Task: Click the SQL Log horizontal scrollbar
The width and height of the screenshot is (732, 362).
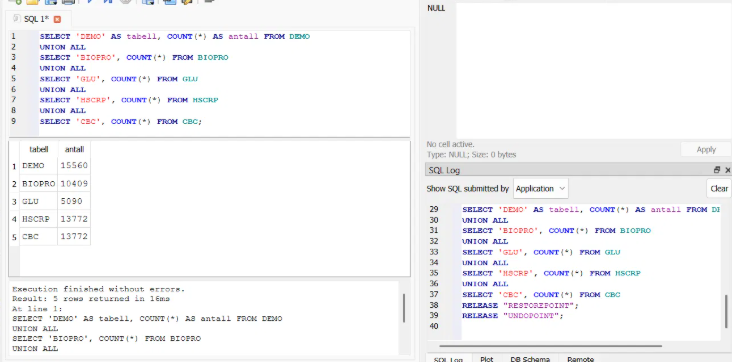Action: point(550,346)
